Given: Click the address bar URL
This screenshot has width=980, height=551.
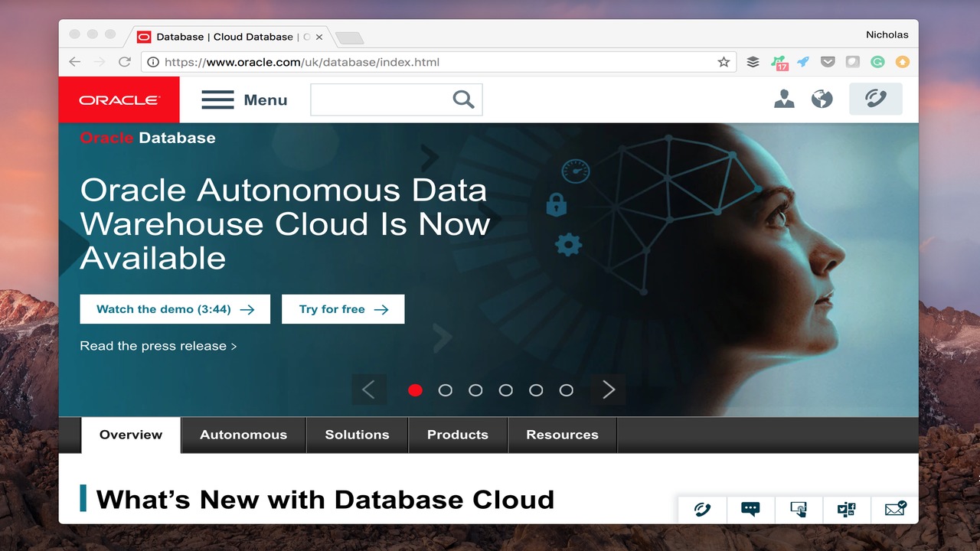Looking at the screenshot, I should [x=302, y=62].
